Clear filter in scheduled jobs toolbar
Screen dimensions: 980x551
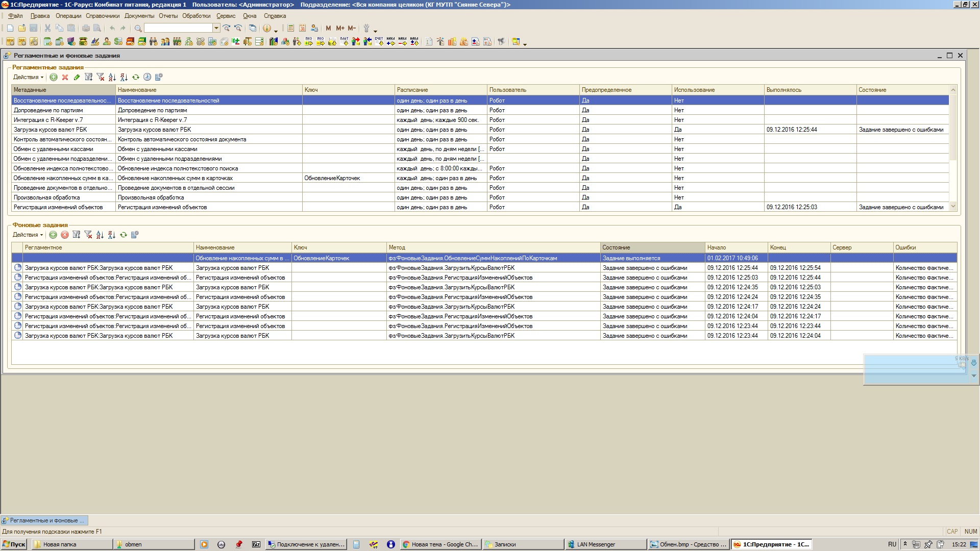click(x=101, y=77)
